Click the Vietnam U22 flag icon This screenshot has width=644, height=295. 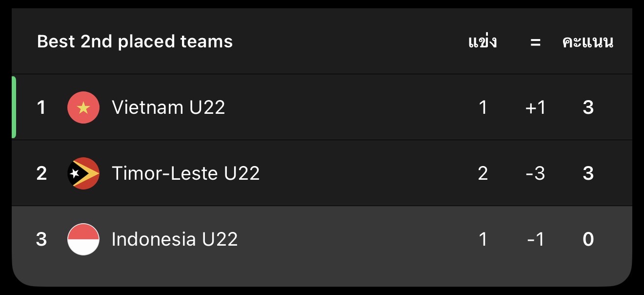pos(83,107)
